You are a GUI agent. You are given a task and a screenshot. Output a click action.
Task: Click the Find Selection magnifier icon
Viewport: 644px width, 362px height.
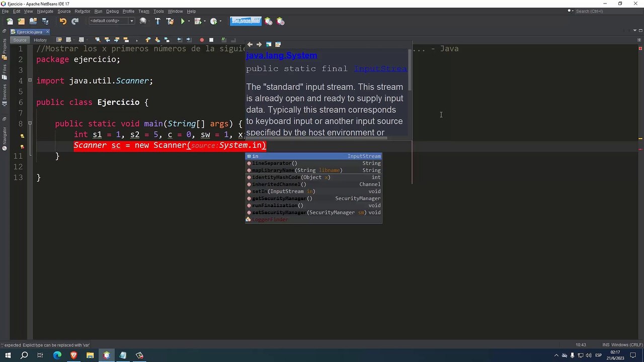pyautogui.click(x=98, y=40)
